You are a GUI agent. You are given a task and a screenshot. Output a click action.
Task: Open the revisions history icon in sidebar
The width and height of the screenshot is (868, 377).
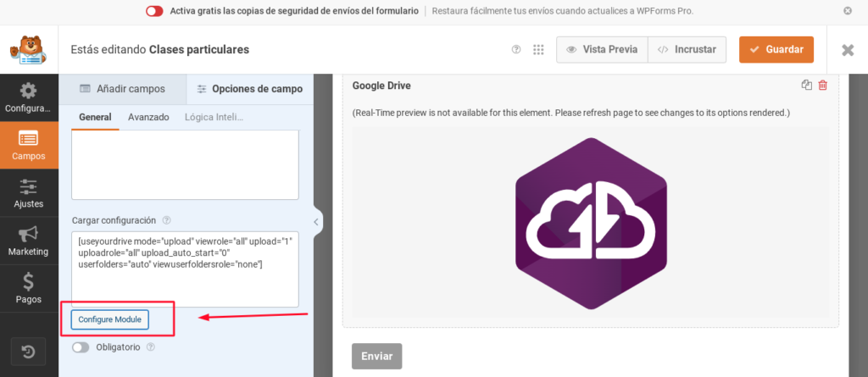click(29, 351)
